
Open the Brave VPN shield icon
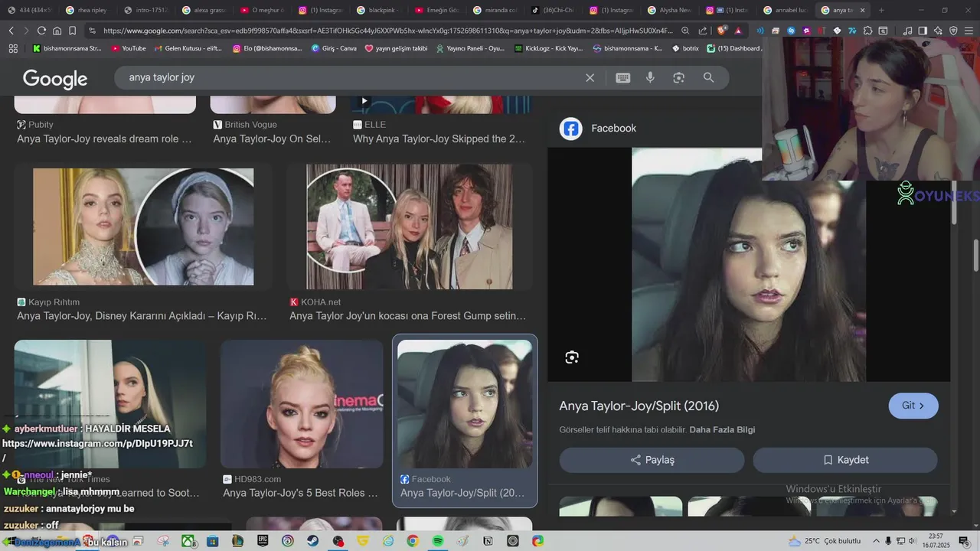coord(953,31)
